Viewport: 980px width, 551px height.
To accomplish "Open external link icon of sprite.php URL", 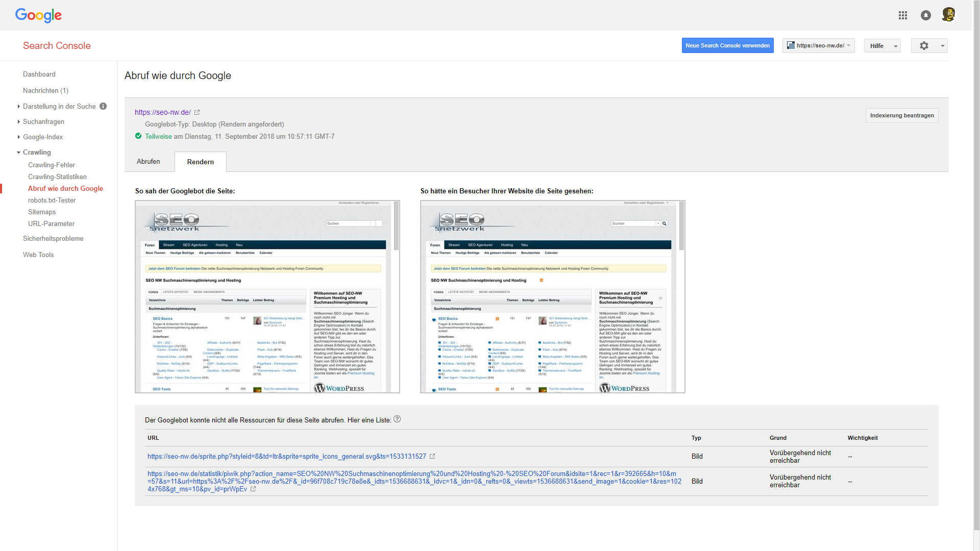I will click(432, 456).
